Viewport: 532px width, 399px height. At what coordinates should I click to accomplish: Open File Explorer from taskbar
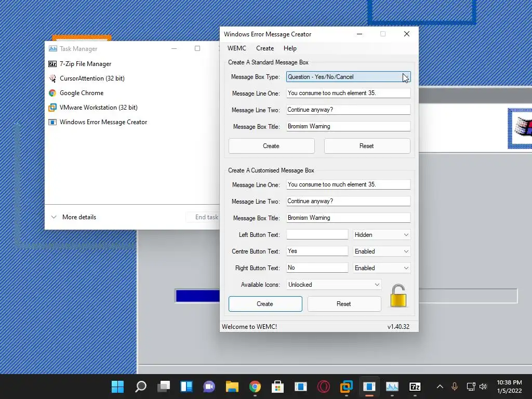click(232, 387)
